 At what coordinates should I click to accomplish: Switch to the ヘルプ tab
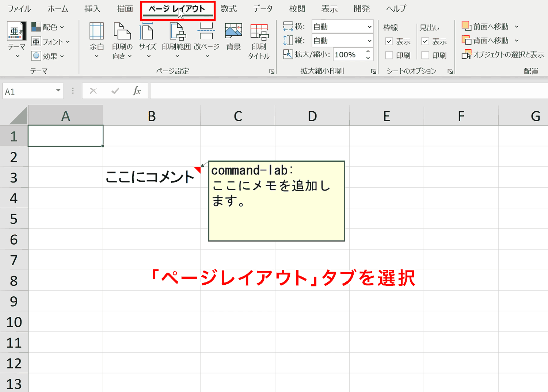coord(396,9)
